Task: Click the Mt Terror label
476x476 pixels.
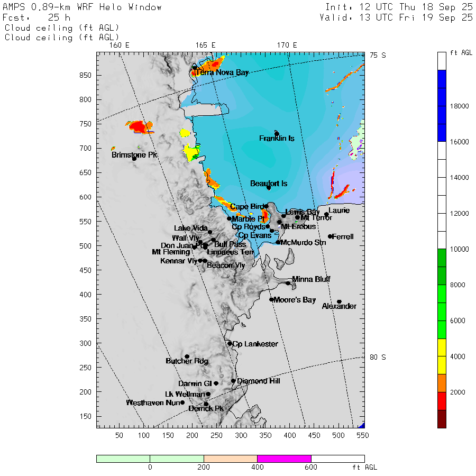Action: click(316, 218)
